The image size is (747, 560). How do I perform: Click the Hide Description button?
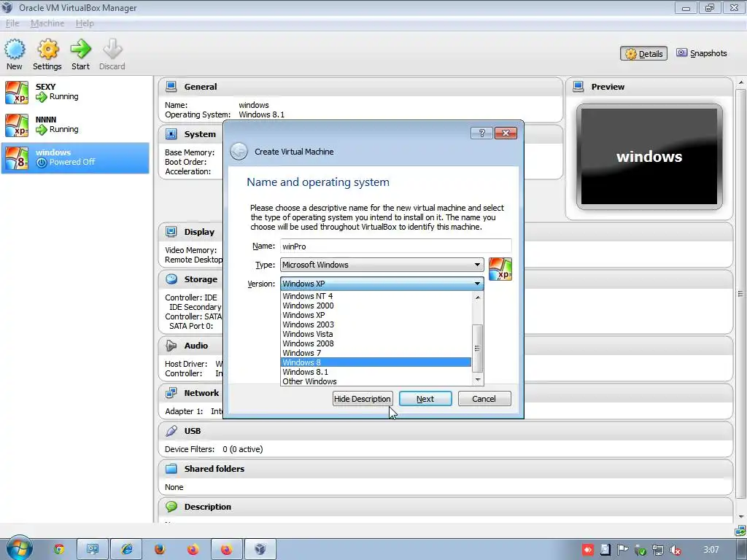363,399
